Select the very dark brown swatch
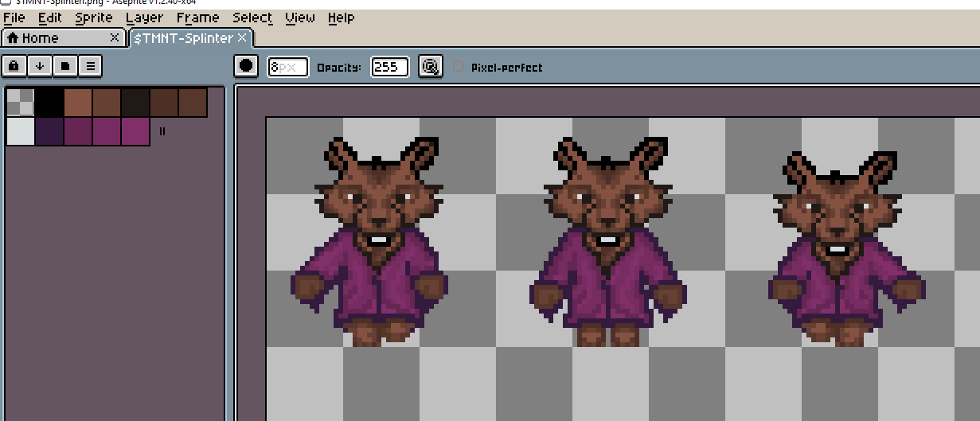980x421 pixels. (x=135, y=102)
